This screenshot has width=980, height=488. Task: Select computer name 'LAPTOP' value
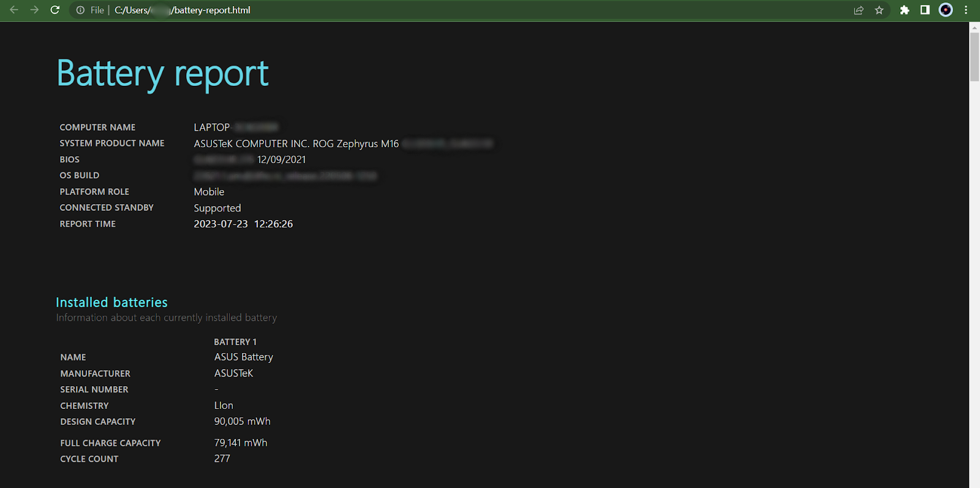click(212, 128)
